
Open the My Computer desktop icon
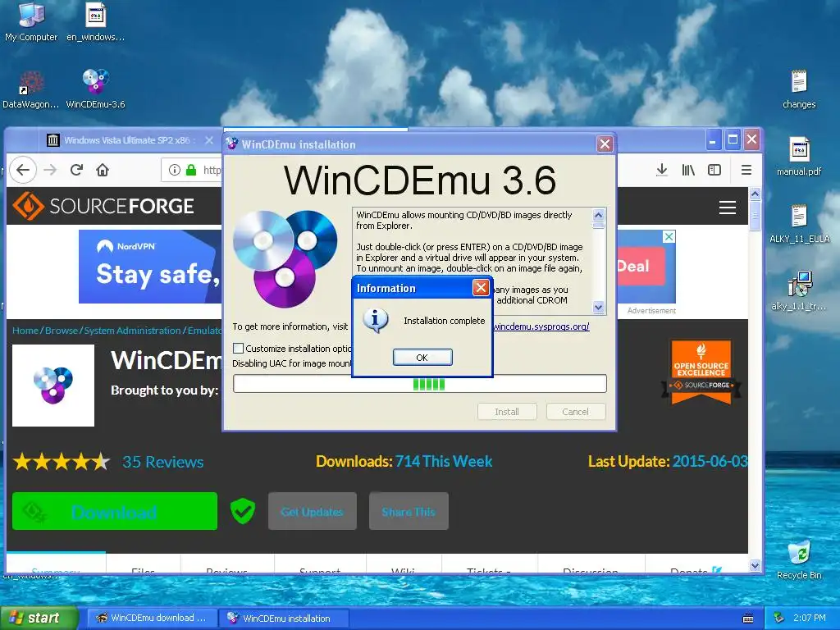(x=31, y=21)
